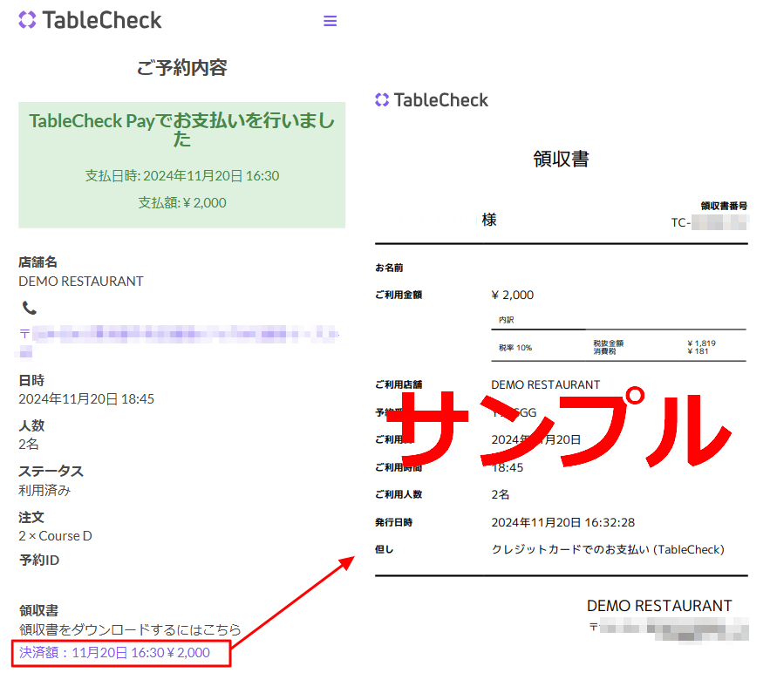This screenshot has width=770, height=700.
Task: Click the store name DEMO RESTAURANT under 店舗名
Action: pos(81,282)
